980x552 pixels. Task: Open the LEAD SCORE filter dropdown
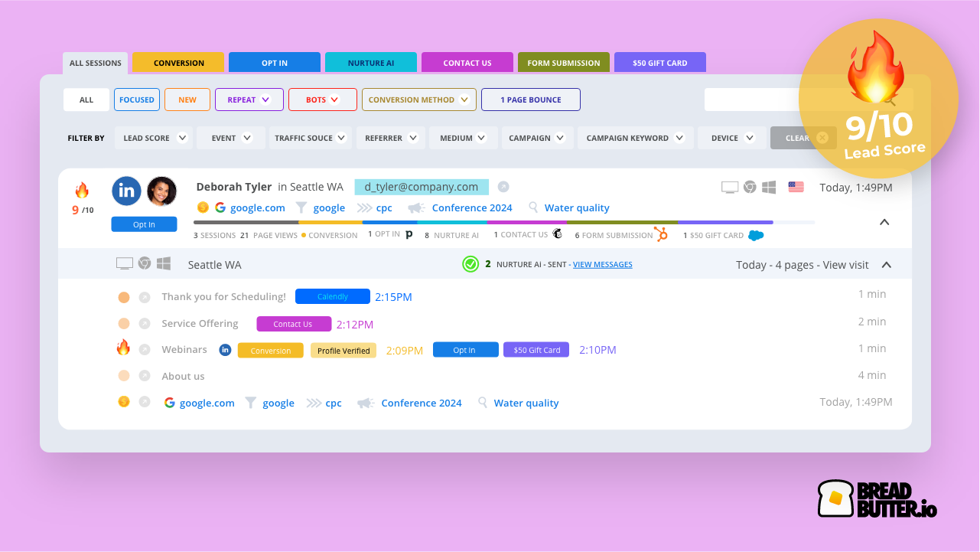pos(156,138)
